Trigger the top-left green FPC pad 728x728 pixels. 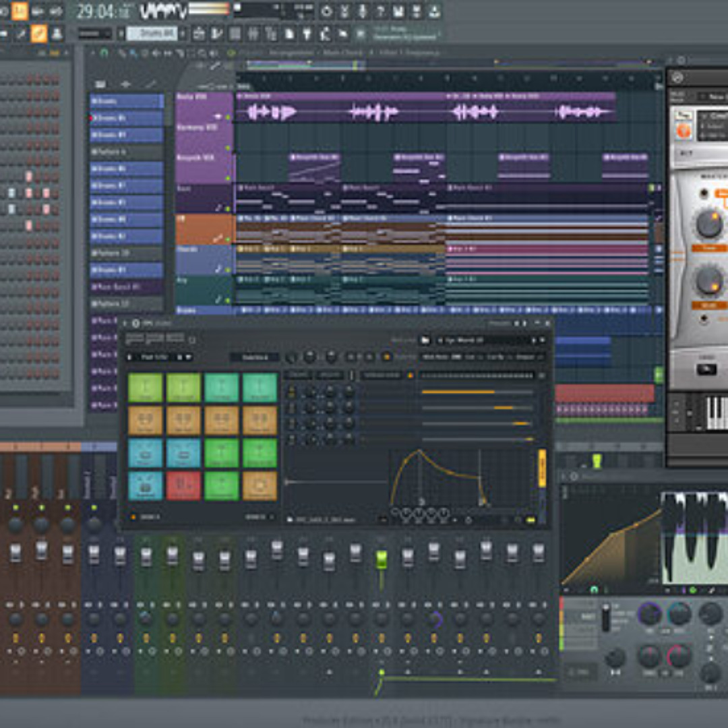click(x=146, y=388)
